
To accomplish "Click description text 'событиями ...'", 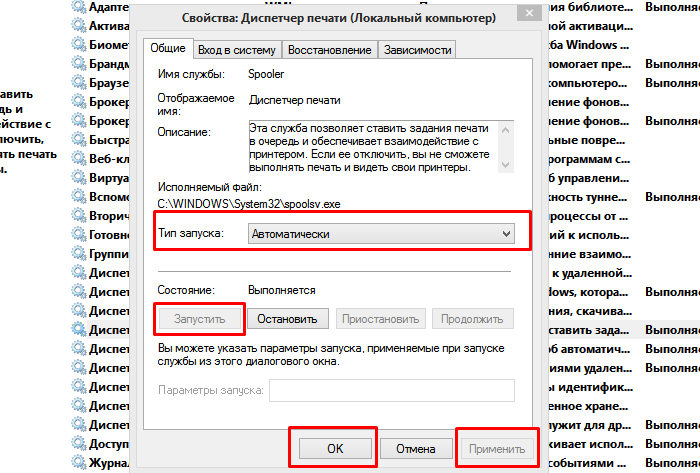I will click(588, 463).
